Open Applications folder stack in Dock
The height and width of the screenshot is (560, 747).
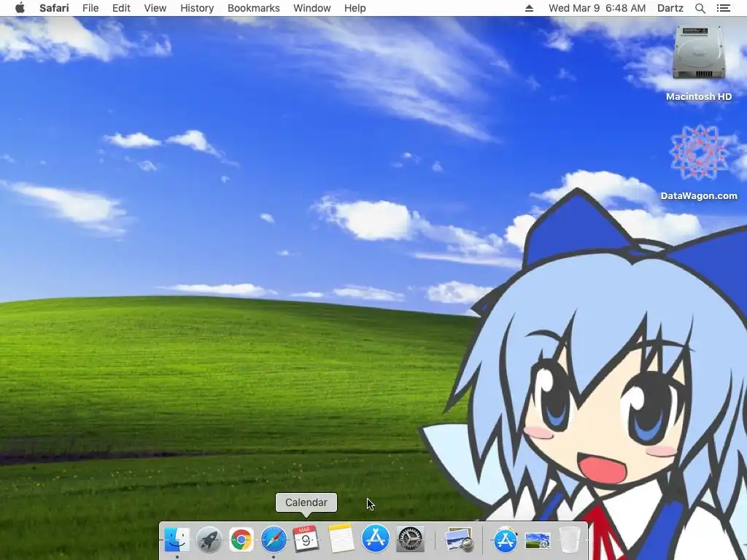[505, 540]
